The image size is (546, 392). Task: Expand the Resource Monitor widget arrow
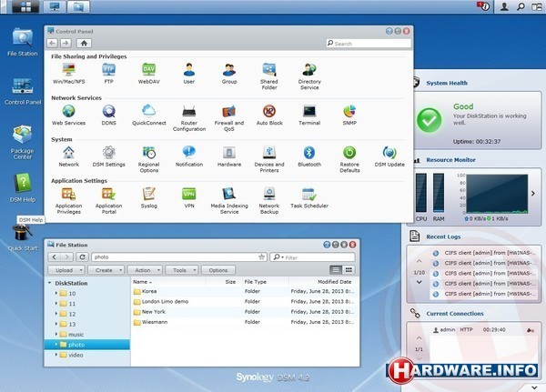pos(533,193)
